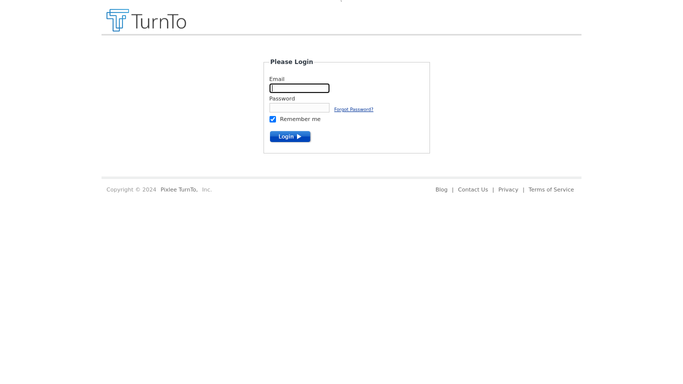Image resolution: width=683 pixels, height=384 pixels.
Task: Click the Password label
Action: pyautogui.click(x=282, y=99)
